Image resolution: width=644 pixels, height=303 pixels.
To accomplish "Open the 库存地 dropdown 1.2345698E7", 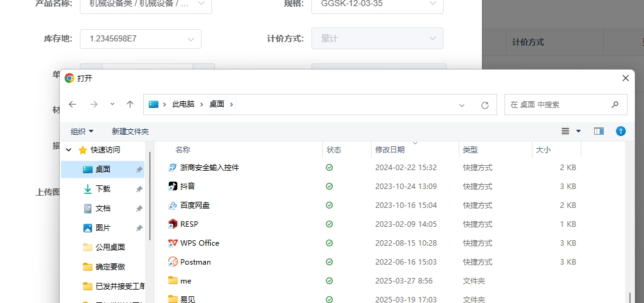I will click(x=141, y=39).
